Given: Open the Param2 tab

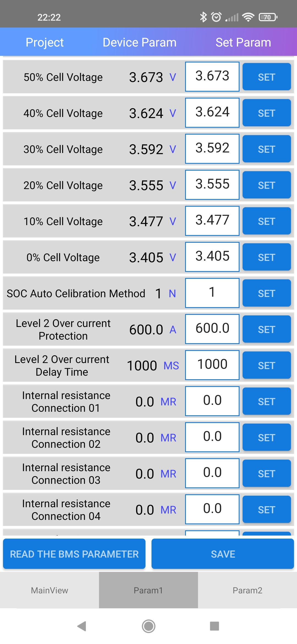Looking at the screenshot, I should pyautogui.click(x=248, y=590).
